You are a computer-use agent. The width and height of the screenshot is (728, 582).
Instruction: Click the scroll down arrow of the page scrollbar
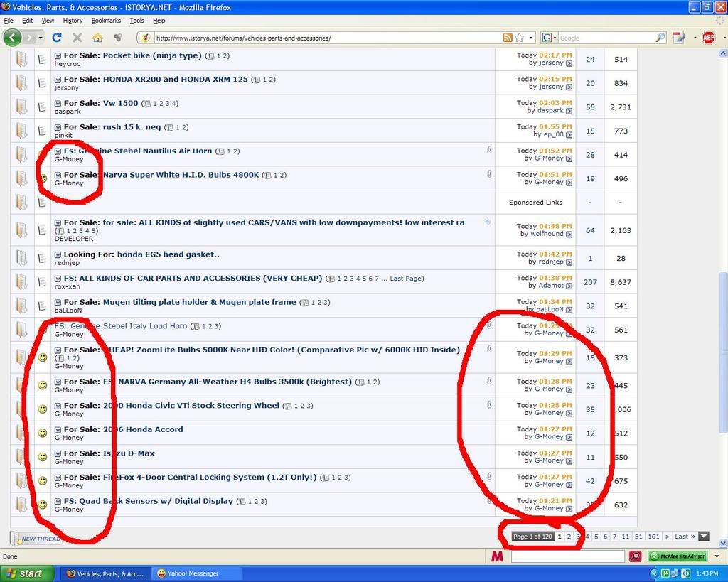tap(723, 543)
